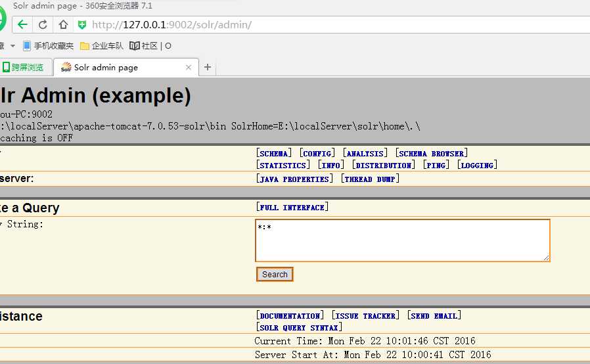This screenshot has width=590, height=364.
Task: Open the STATISTICS link
Action: point(283,166)
